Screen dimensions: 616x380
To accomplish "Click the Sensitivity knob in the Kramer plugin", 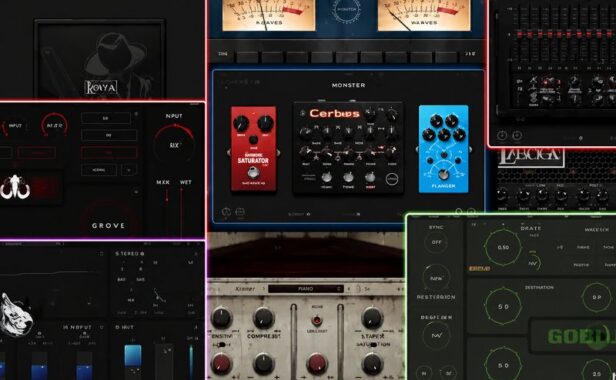I will click(x=222, y=318).
